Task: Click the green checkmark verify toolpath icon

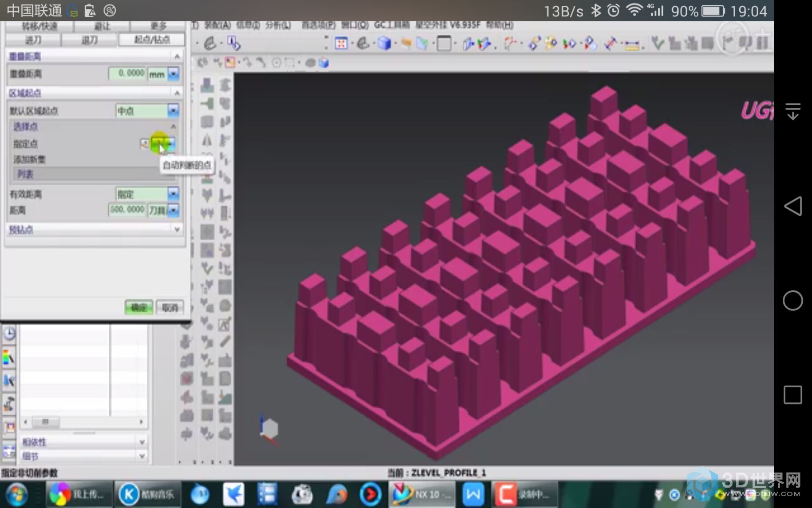Action: tap(658, 43)
